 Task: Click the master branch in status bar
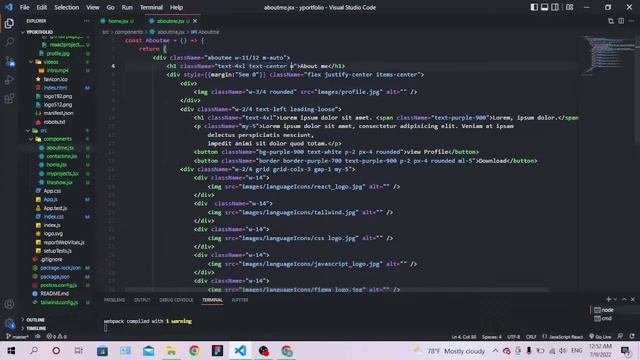point(17,337)
